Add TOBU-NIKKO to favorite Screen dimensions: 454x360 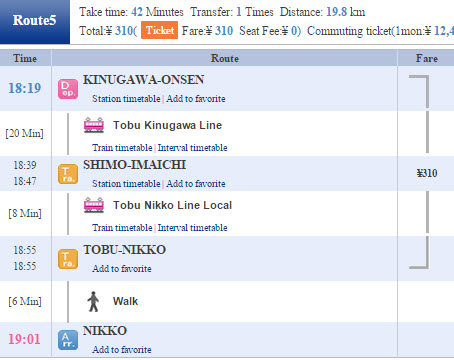click(x=122, y=269)
